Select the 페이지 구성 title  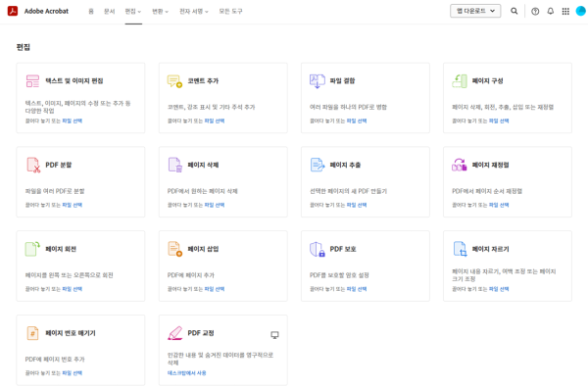487,81
